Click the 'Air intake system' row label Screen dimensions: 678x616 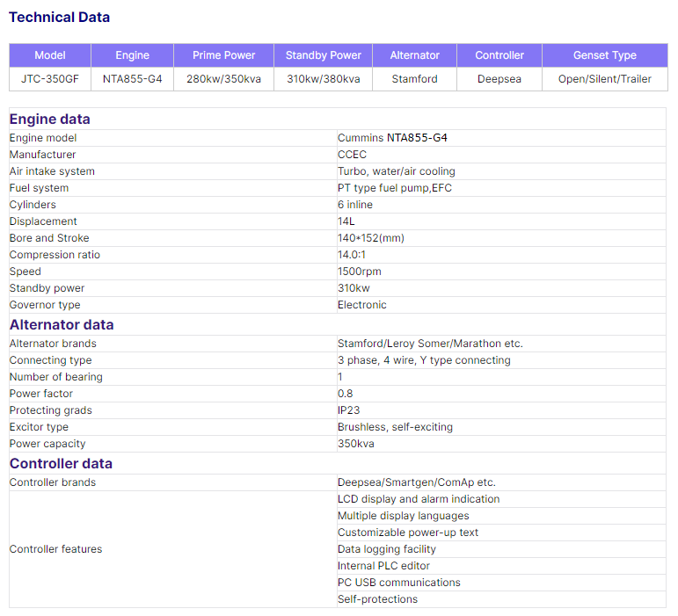point(52,171)
